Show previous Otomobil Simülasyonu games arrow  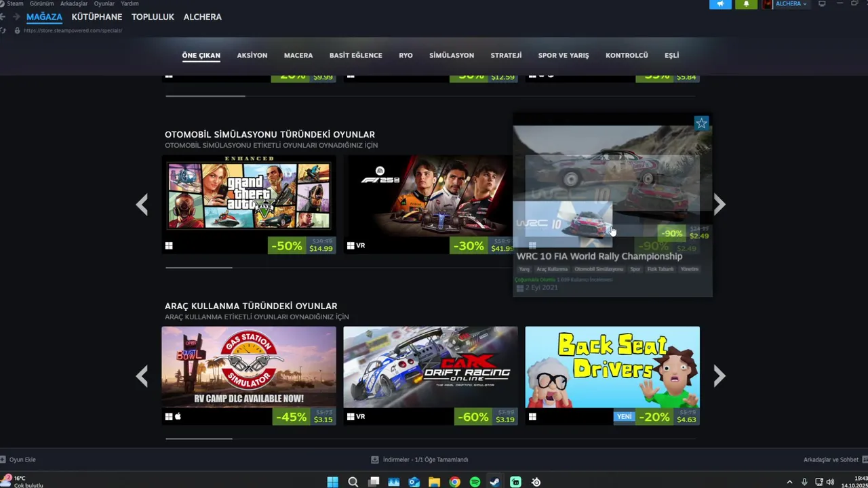point(142,205)
